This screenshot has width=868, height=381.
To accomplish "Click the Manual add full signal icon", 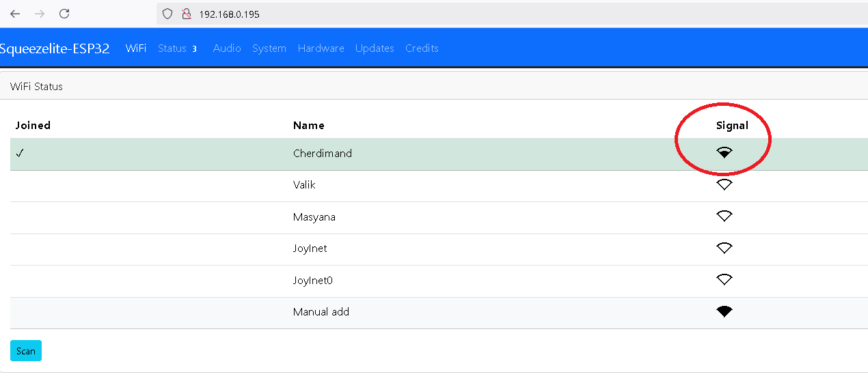I will pos(724,311).
